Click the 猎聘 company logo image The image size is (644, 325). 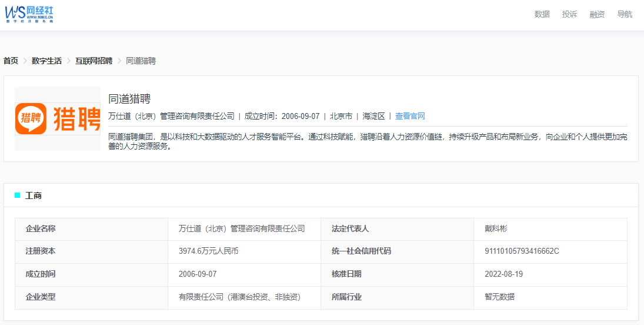[x=58, y=118]
